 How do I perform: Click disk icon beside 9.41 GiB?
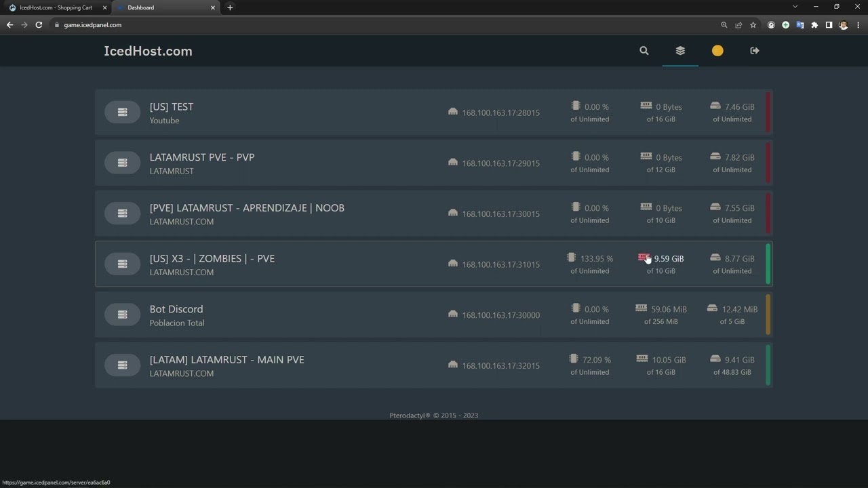coord(715,359)
